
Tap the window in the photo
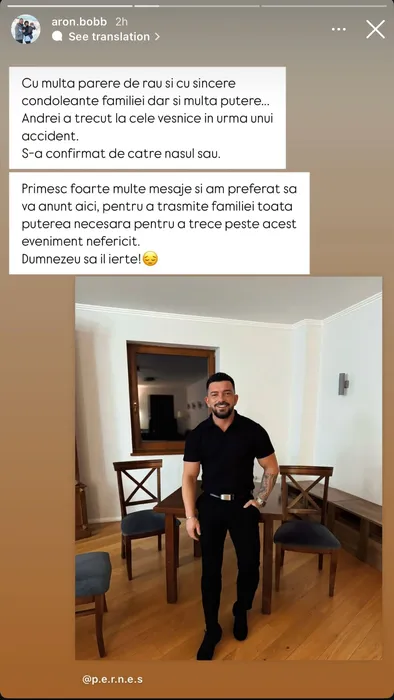[x=171, y=397]
